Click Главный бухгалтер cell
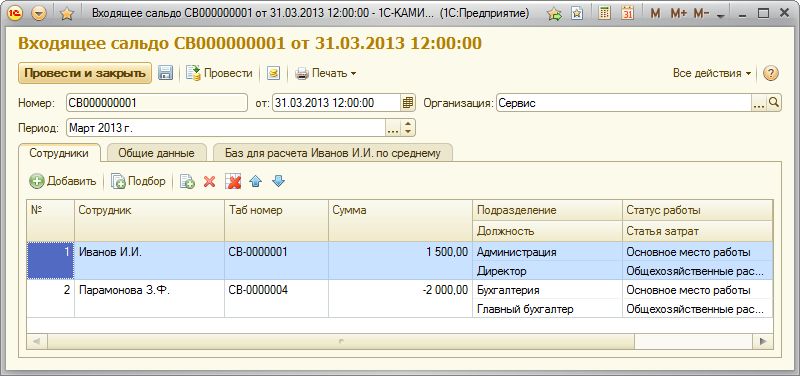This screenshot has height=376, width=800. [547, 309]
